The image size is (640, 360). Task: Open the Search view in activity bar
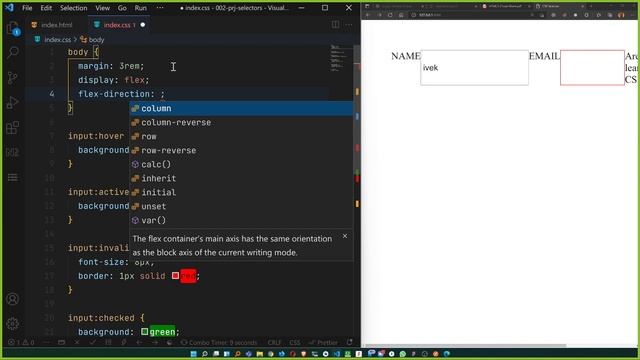pos(13,52)
